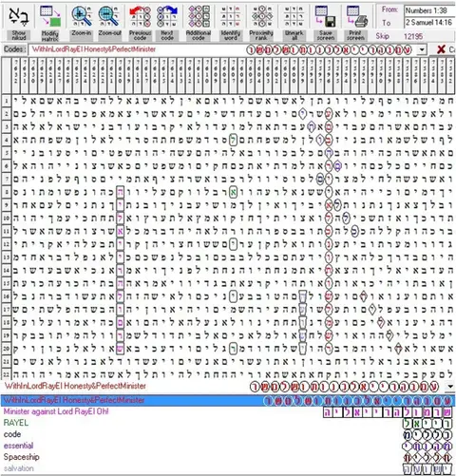Click the Show nikud icon
Screen dimensions: 456x476
click(x=19, y=16)
